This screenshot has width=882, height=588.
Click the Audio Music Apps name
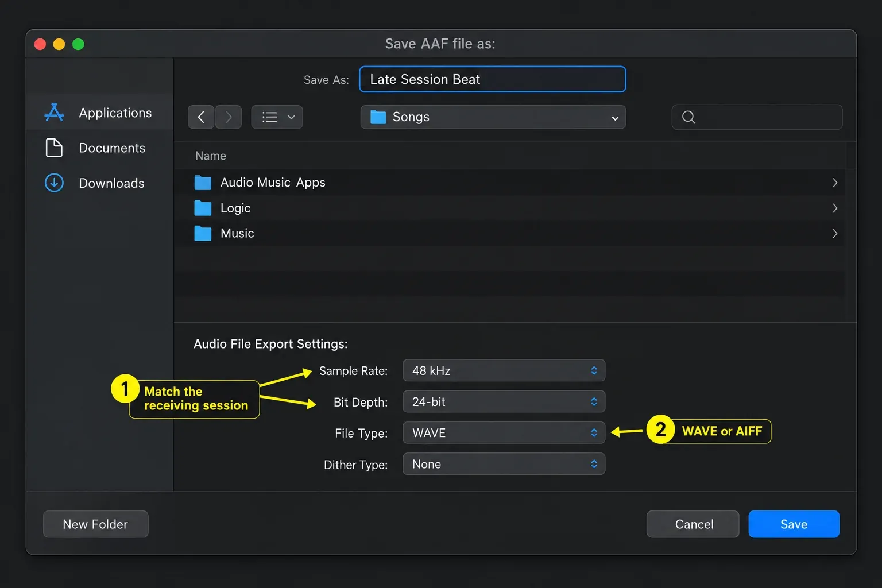273,183
